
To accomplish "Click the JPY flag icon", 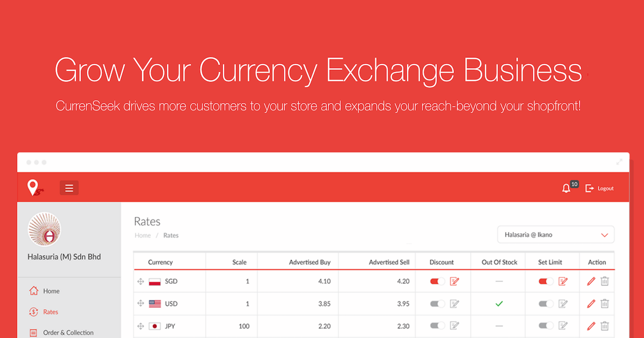I will [155, 326].
